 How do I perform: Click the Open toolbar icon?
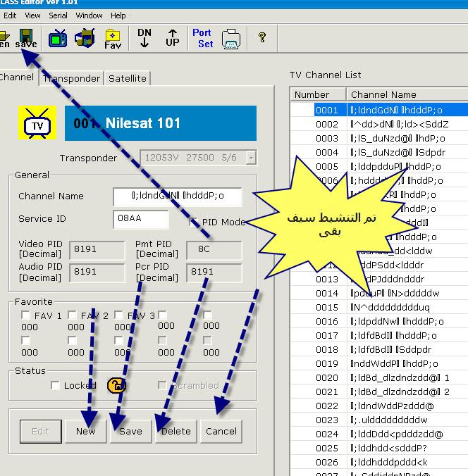[4, 39]
